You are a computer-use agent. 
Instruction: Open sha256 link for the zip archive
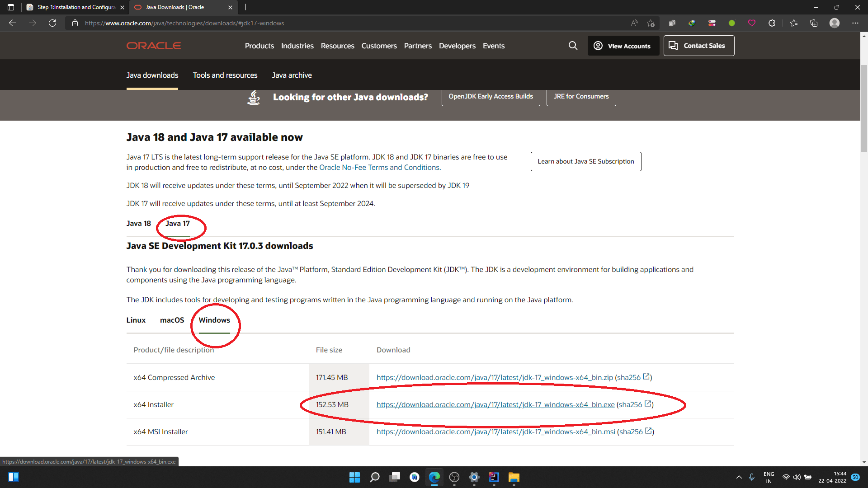click(633, 377)
